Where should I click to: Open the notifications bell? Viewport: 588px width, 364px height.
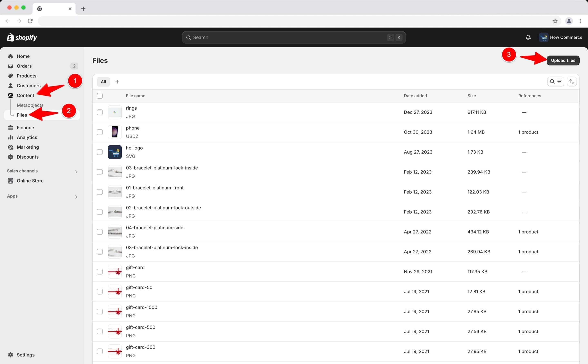(528, 37)
